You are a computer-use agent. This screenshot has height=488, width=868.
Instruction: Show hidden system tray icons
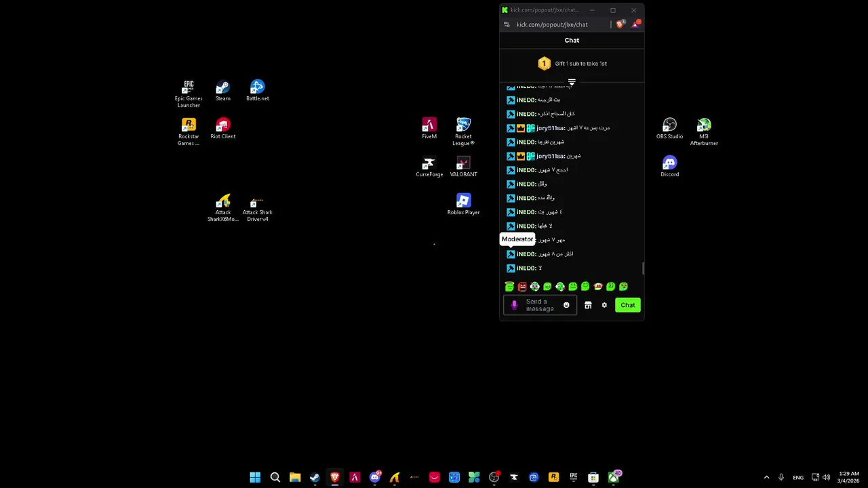coord(766,478)
